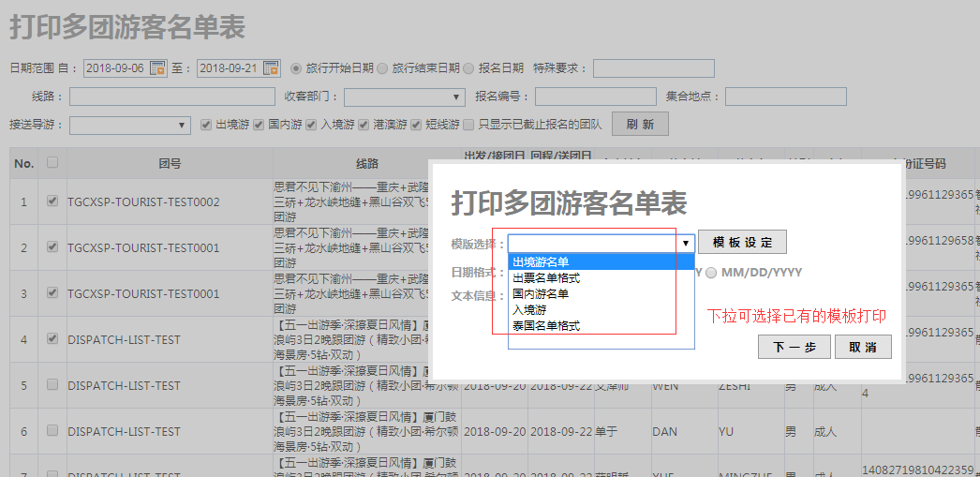Click the 模版选择 dropdown arrow
The image size is (980, 477).
point(686,244)
